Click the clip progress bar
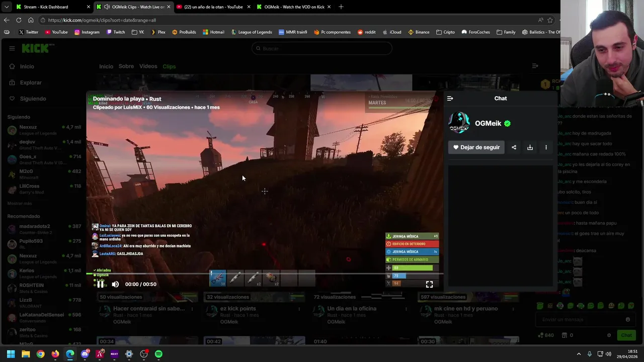 265,274
